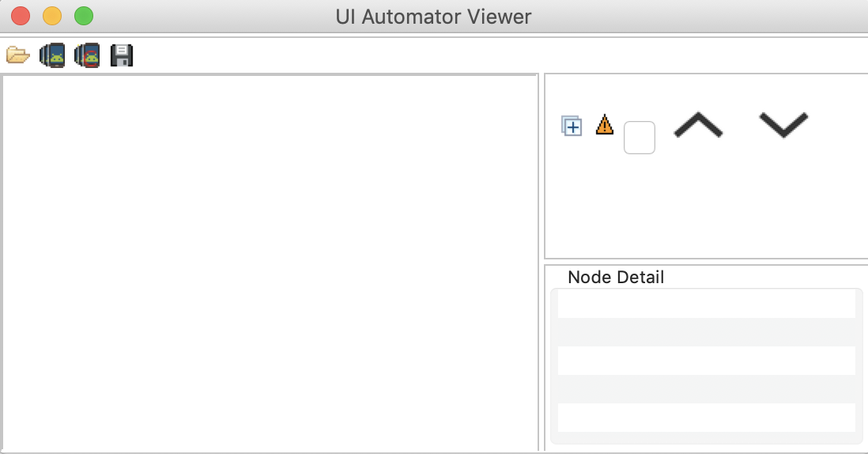This screenshot has height=454, width=868.
Task: Go to next result with down chevron
Action: coord(783,124)
